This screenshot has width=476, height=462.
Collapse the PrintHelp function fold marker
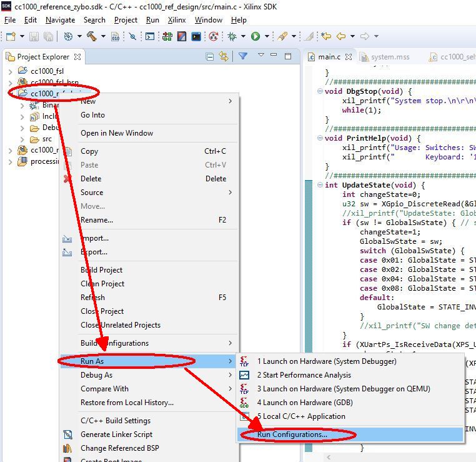[320, 138]
